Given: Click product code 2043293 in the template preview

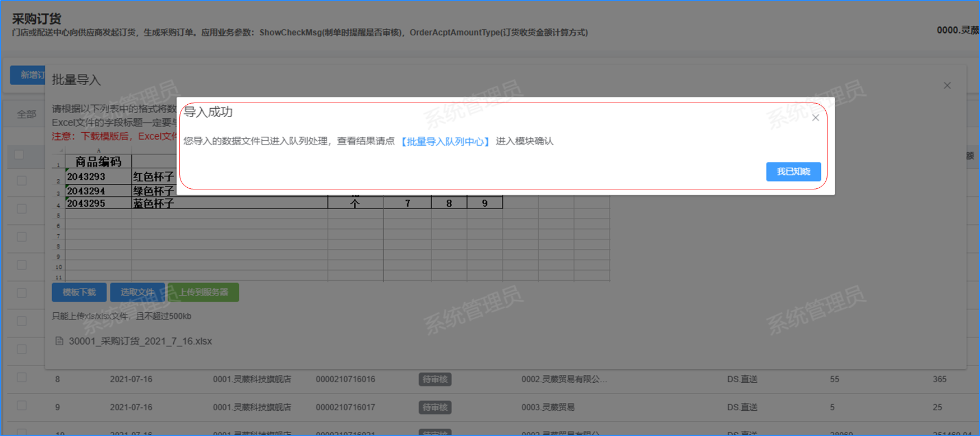Looking at the screenshot, I should (86, 177).
